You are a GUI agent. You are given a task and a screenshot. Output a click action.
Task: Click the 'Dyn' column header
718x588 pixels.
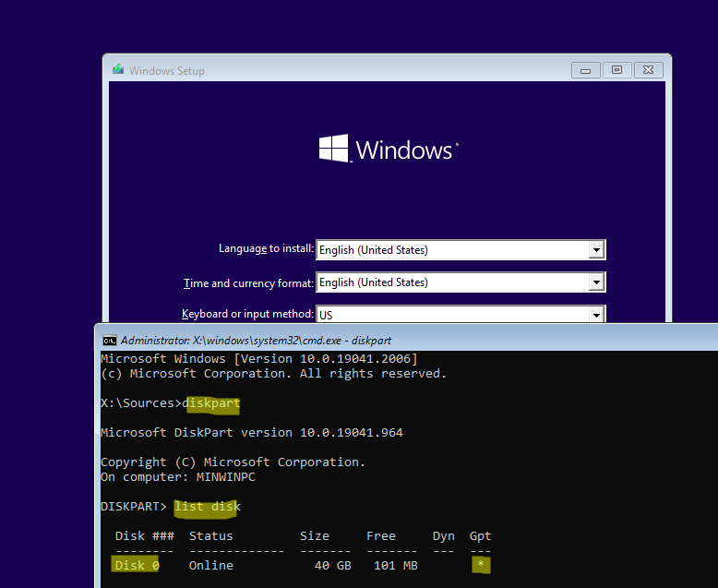click(x=443, y=536)
